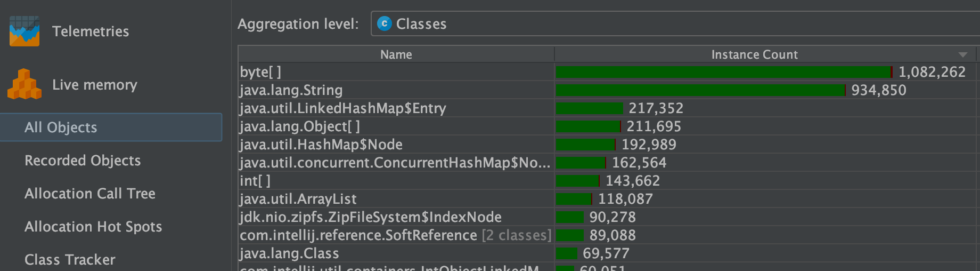Image resolution: width=980 pixels, height=271 pixels.
Task: Sort by Name column header
Action: point(396,54)
